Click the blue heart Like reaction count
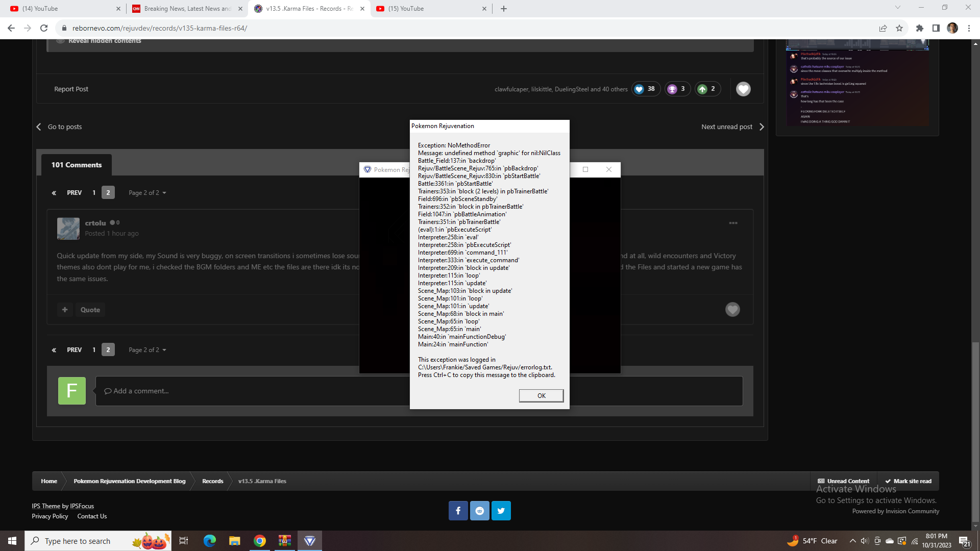The width and height of the screenshot is (980, 551). click(646, 89)
